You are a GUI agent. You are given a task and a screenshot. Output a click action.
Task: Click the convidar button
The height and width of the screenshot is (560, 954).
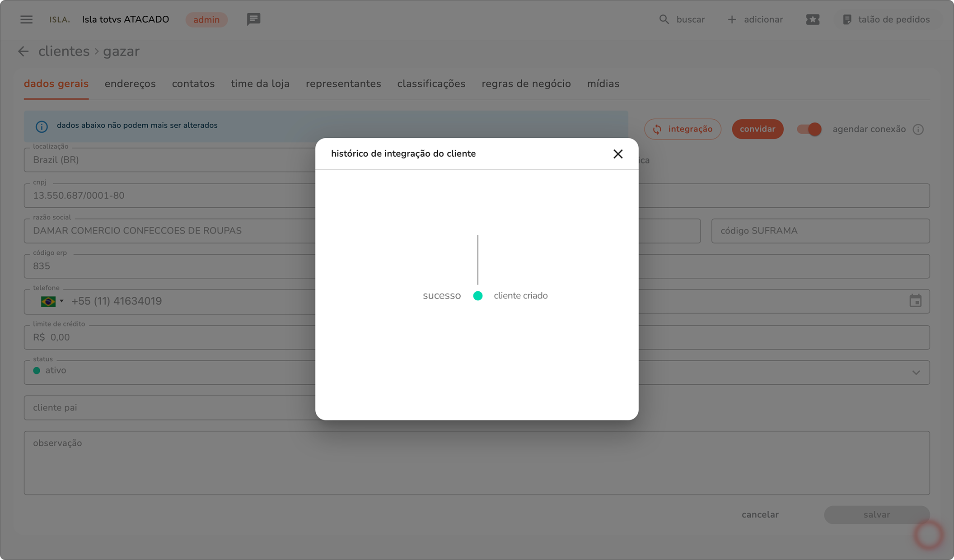click(757, 129)
